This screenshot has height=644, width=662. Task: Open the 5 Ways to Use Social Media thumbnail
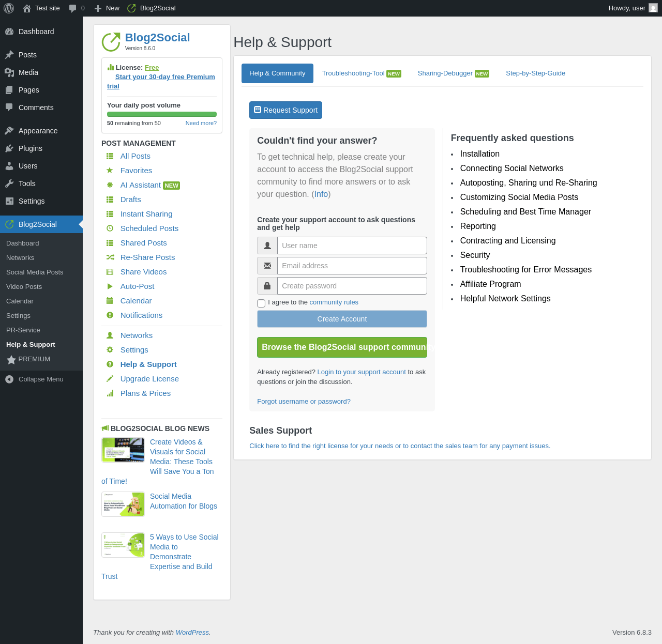pyautogui.click(x=123, y=545)
